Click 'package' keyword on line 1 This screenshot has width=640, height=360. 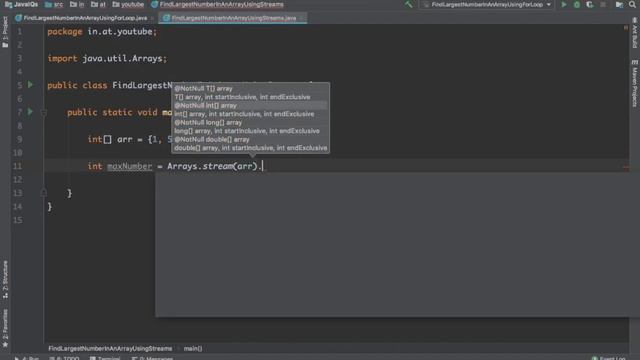(64, 31)
